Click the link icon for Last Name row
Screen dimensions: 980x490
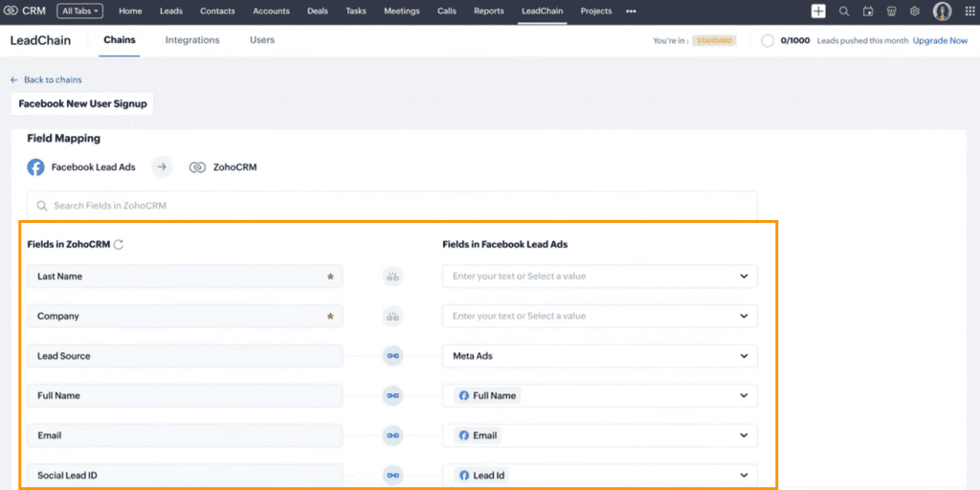point(392,277)
